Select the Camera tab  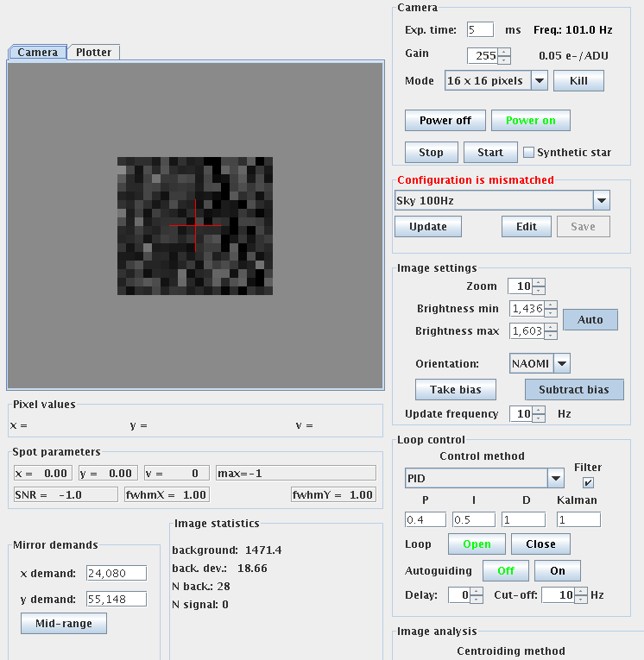[x=38, y=53]
